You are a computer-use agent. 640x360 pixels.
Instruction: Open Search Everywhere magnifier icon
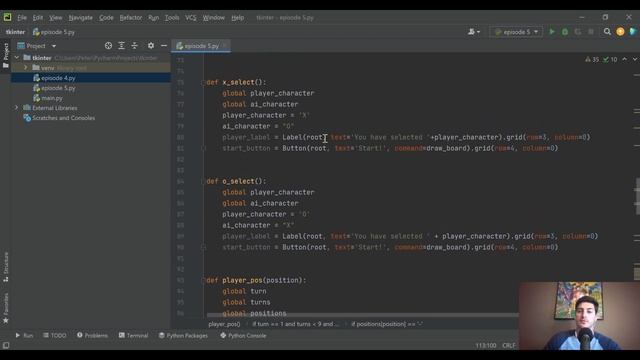[607, 32]
